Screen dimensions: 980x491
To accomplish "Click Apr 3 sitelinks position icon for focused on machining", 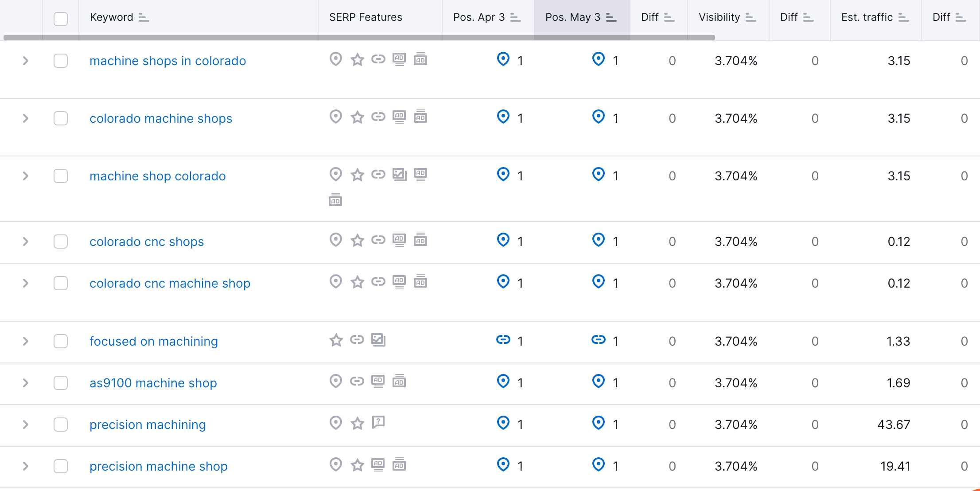I will (x=503, y=340).
